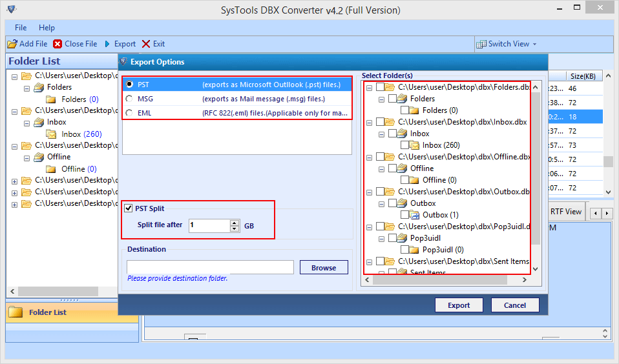The image size is (619, 364).
Task: Click the Select Folder(s) horizontal scrollbar thumb
Action: [x=440, y=279]
